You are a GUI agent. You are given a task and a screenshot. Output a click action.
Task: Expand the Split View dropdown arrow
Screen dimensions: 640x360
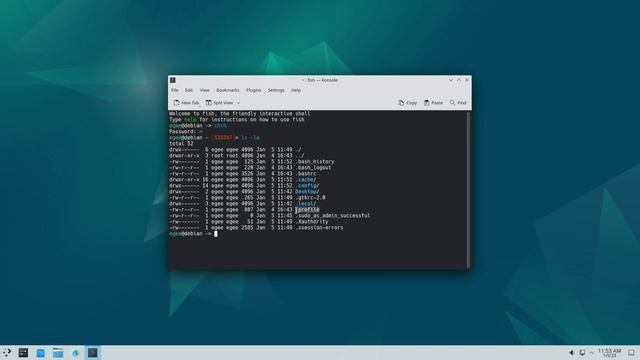pyautogui.click(x=239, y=103)
